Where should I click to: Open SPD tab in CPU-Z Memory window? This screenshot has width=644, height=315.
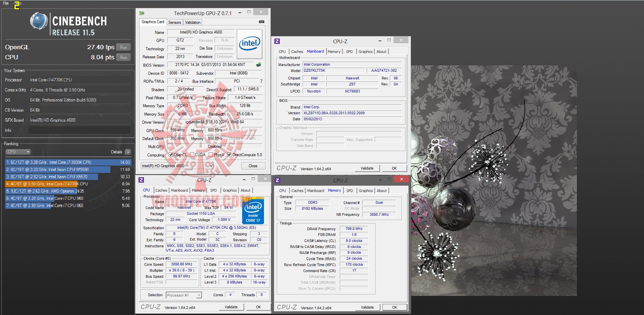tap(350, 191)
